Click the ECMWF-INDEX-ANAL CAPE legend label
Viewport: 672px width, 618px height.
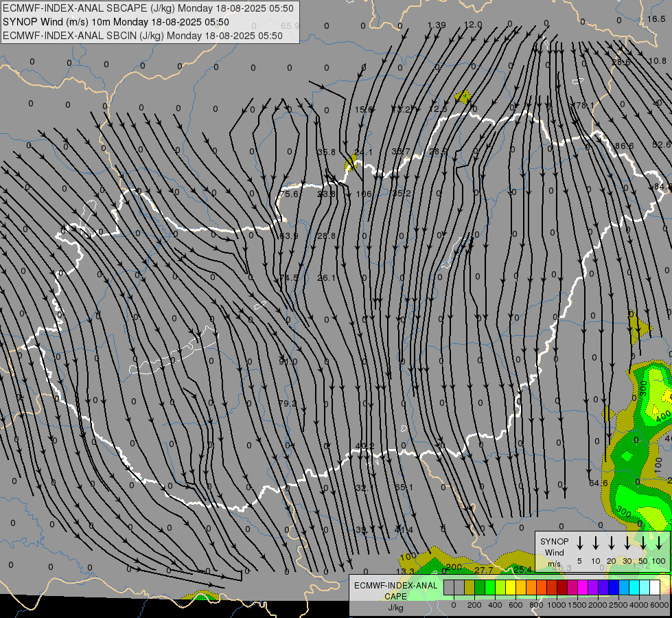pos(395,591)
